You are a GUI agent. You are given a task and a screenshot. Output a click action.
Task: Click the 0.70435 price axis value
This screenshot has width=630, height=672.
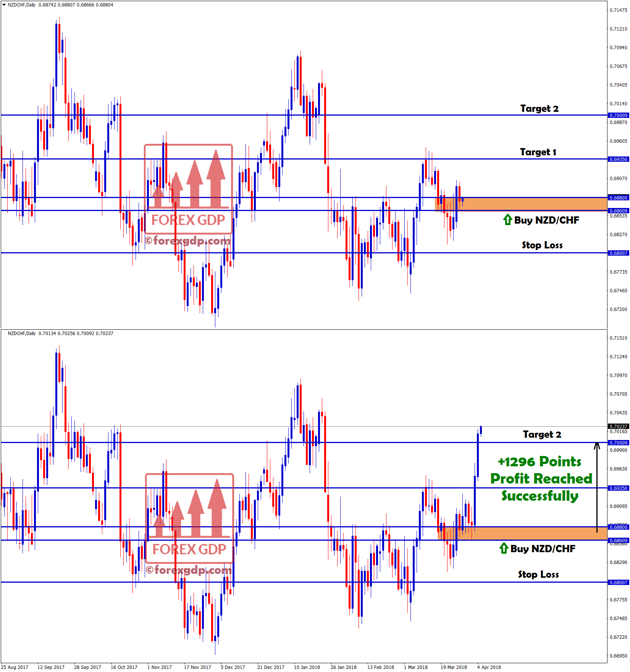[619, 413]
